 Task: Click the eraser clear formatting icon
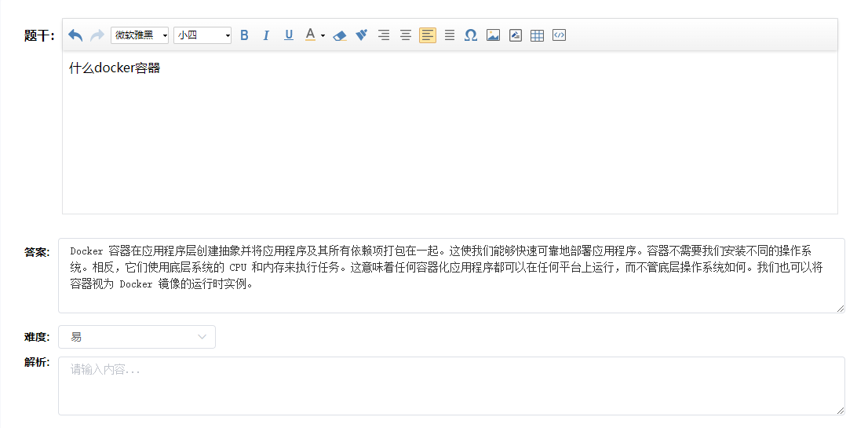340,35
